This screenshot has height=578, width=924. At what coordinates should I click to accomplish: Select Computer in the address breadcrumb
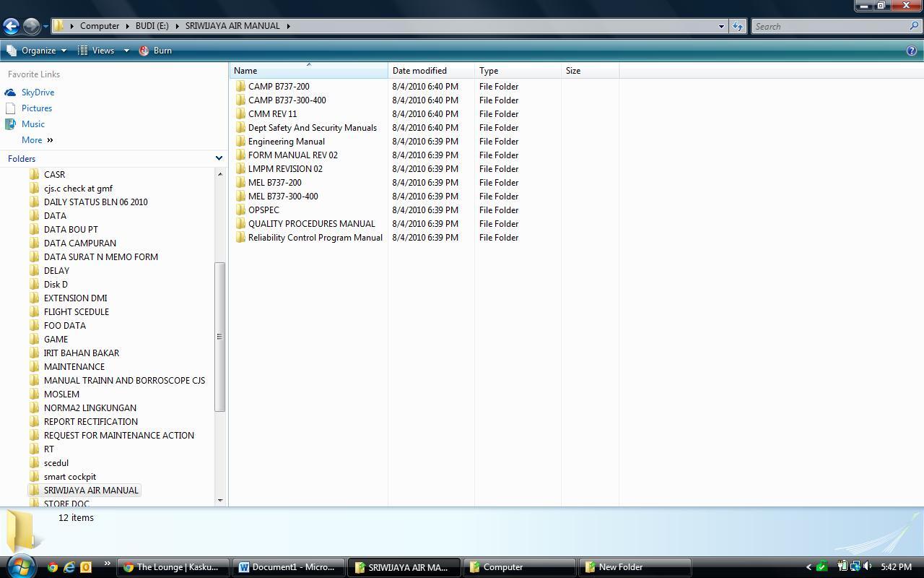pyautogui.click(x=100, y=26)
